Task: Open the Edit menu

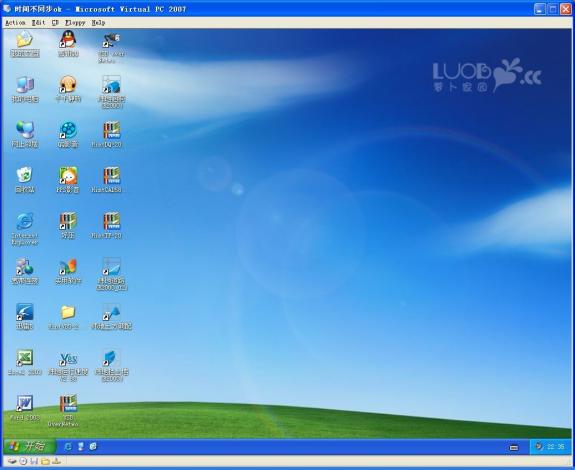Action: pyautogui.click(x=39, y=23)
